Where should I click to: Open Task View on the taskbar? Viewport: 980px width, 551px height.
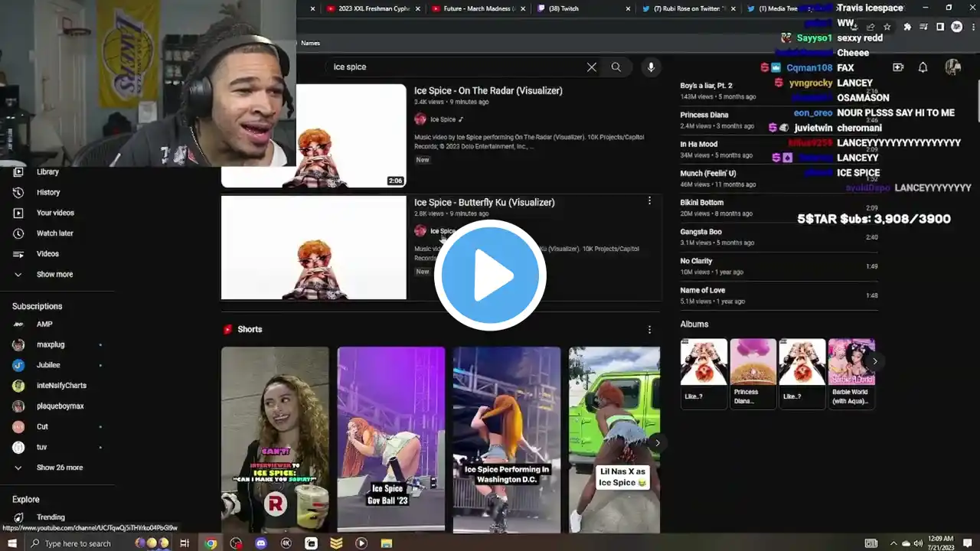click(x=185, y=543)
